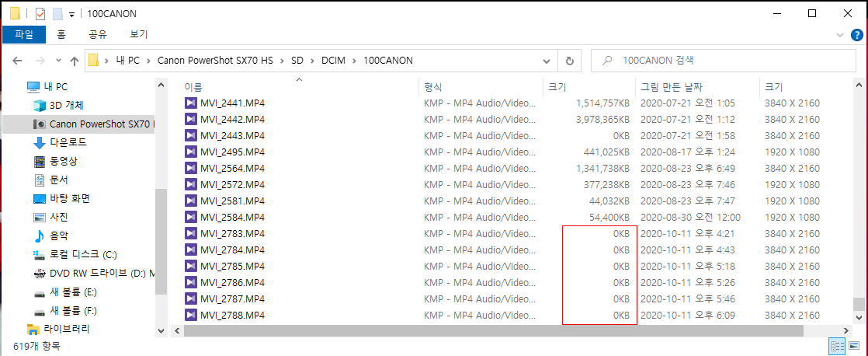Open 로컬 디스크 (C:) in the navigation pane
868x356 pixels.
(83, 254)
